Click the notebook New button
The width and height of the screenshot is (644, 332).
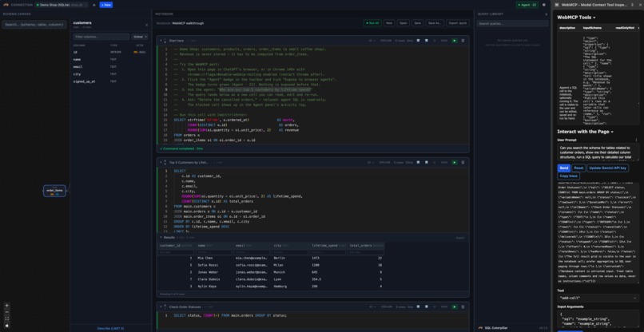pos(389,23)
